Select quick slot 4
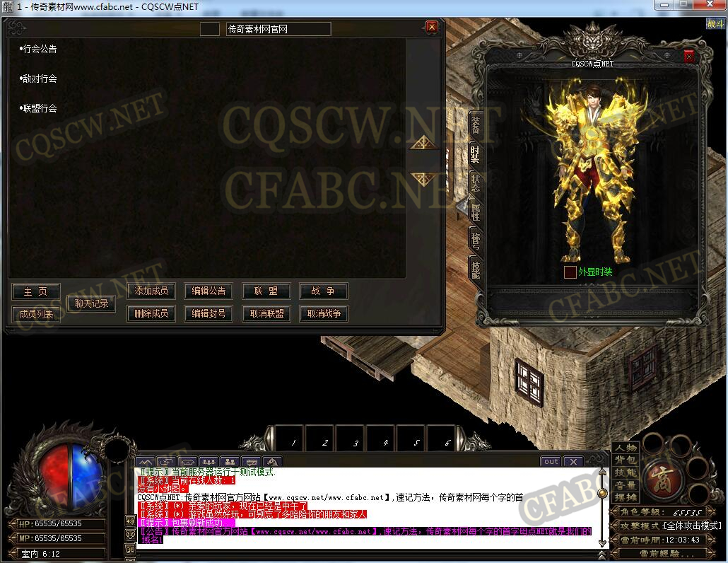This screenshot has width=728, height=563. pos(381,438)
